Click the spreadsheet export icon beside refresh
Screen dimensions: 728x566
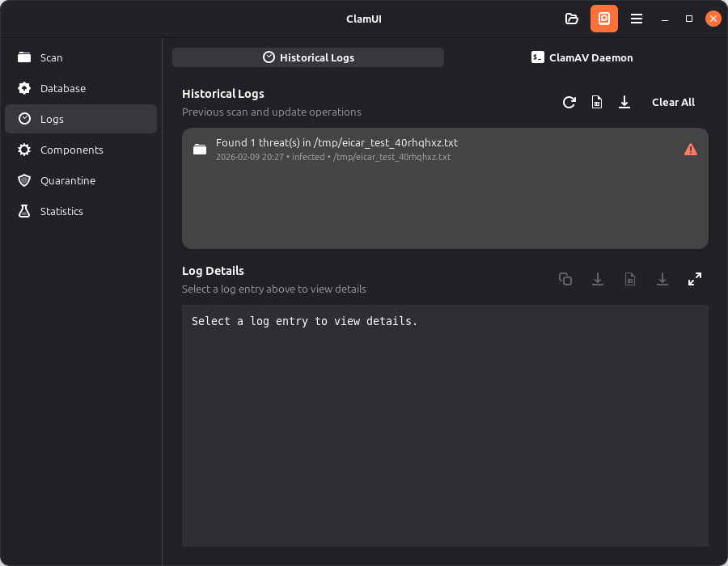[x=597, y=103]
